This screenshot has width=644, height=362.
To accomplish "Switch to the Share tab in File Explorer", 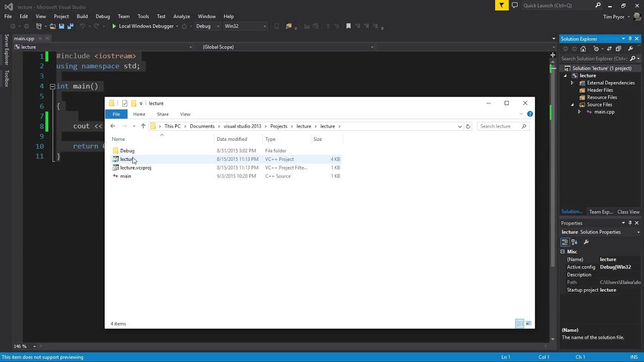I will click(x=163, y=114).
